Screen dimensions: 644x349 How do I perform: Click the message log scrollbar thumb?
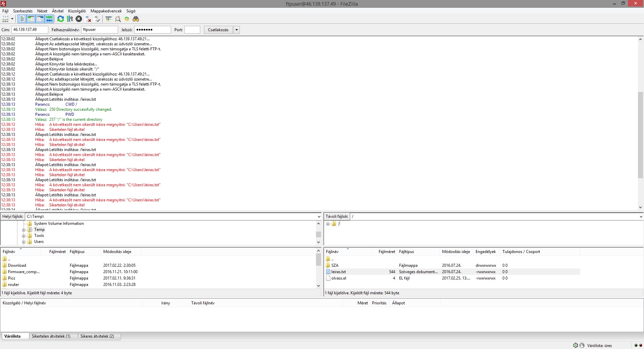641,135
